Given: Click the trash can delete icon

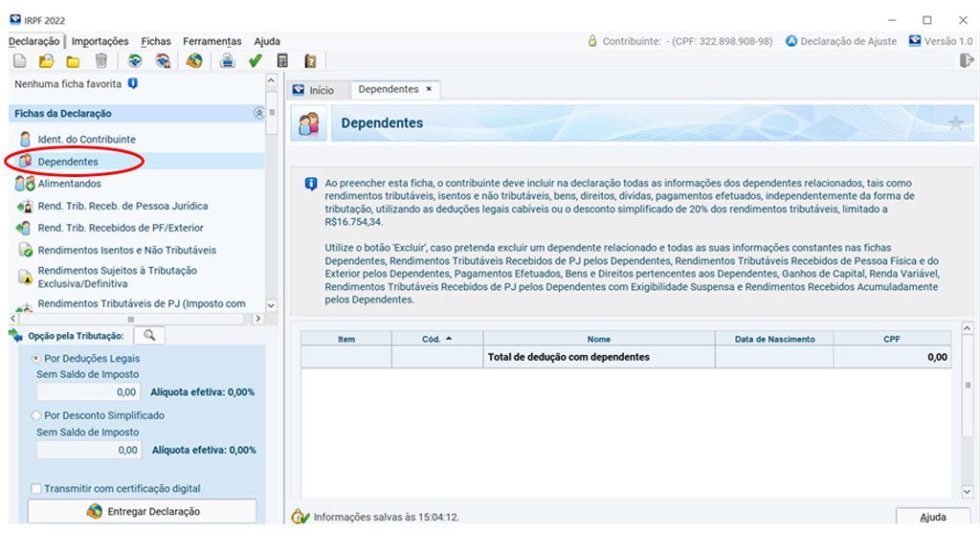Looking at the screenshot, I should [101, 60].
